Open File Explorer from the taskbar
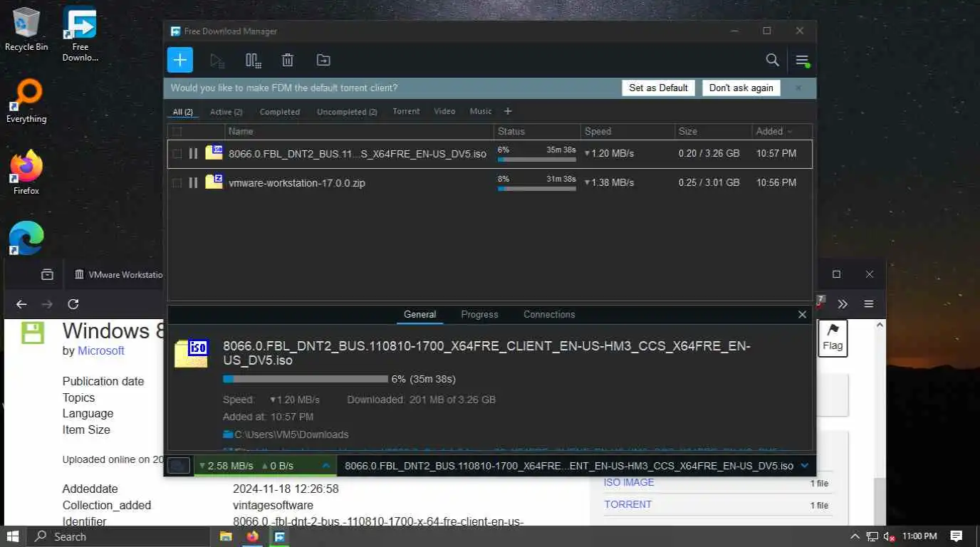This screenshot has height=547, width=980. click(x=226, y=536)
